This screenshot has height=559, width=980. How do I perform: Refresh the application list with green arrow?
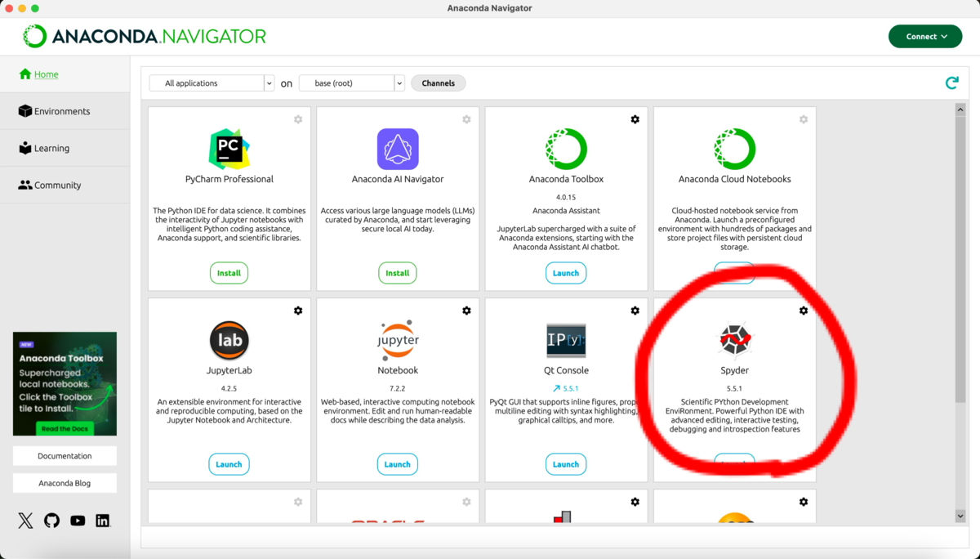tap(951, 83)
